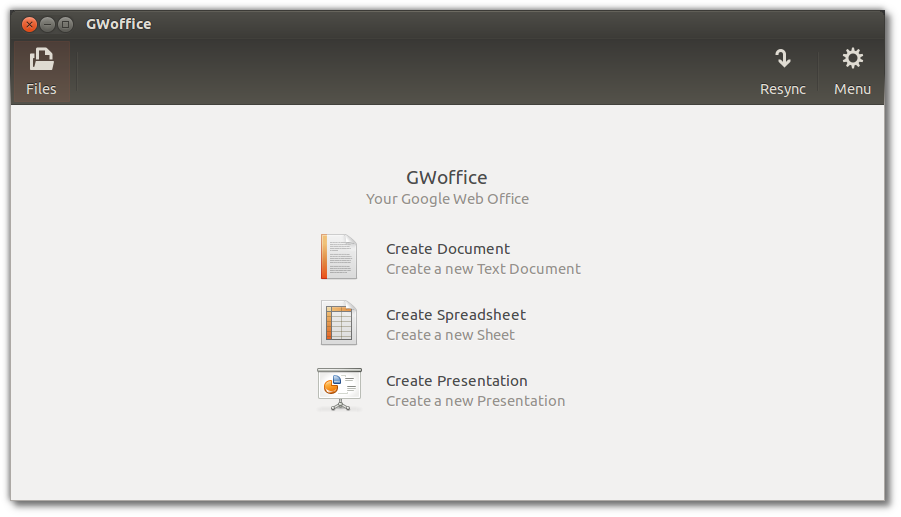901x517 pixels.
Task: Open the Menu gear icon
Action: (x=853, y=59)
